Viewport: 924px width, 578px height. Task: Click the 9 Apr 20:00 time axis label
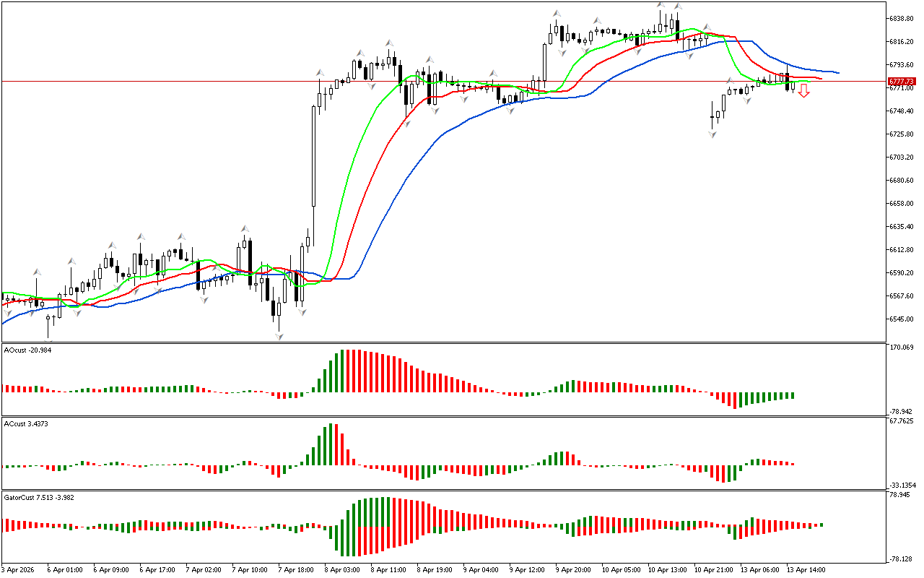click(x=573, y=570)
